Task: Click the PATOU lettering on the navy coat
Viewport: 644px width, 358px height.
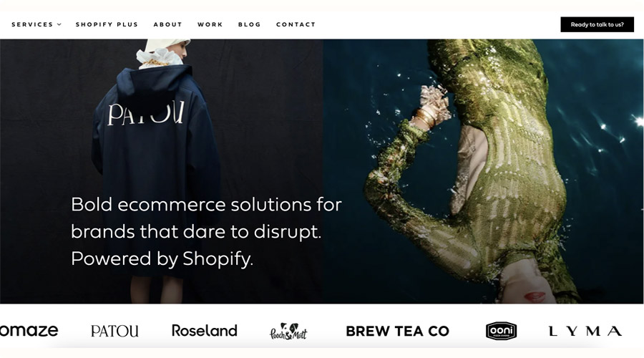Action: click(x=146, y=113)
